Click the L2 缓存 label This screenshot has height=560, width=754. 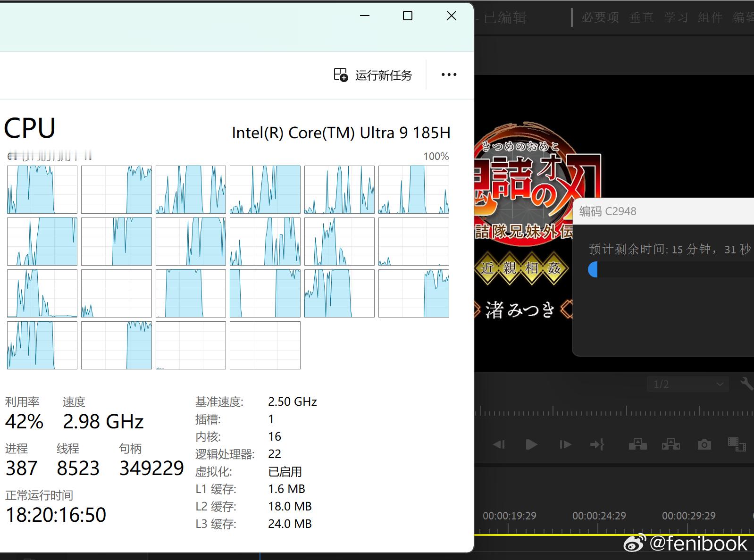pos(216,507)
